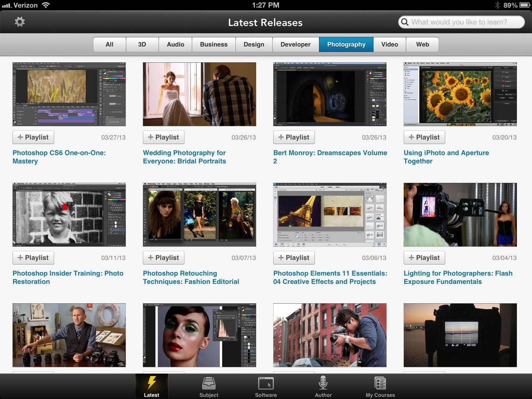The height and width of the screenshot is (399, 532).
Task: Tap the black-and-white boy restoration thumbnail
Action: pyautogui.click(x=69, y=215)
